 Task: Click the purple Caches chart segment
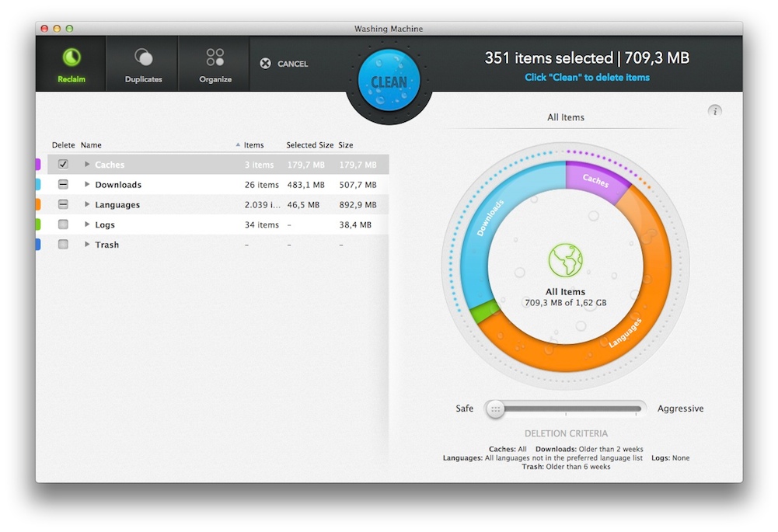595,180
